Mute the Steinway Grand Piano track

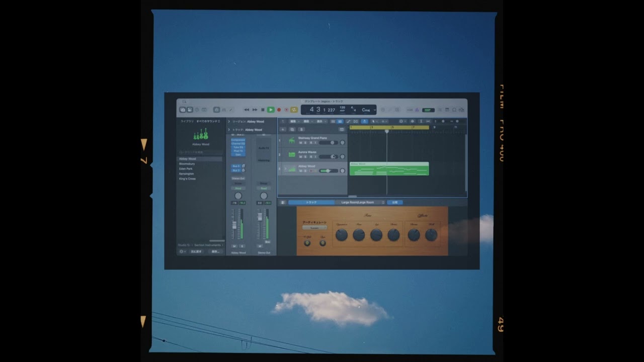tap(301, 143)
